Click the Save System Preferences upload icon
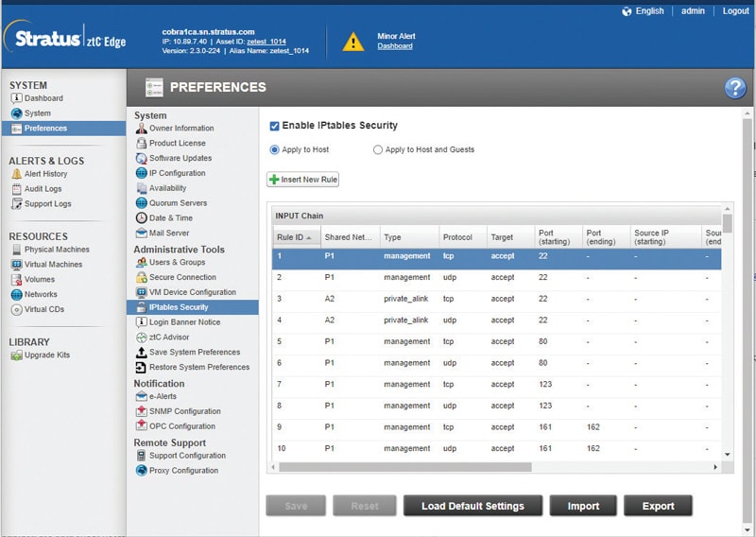The height and width of the screenshot is (537, 756). click(141, 353)
